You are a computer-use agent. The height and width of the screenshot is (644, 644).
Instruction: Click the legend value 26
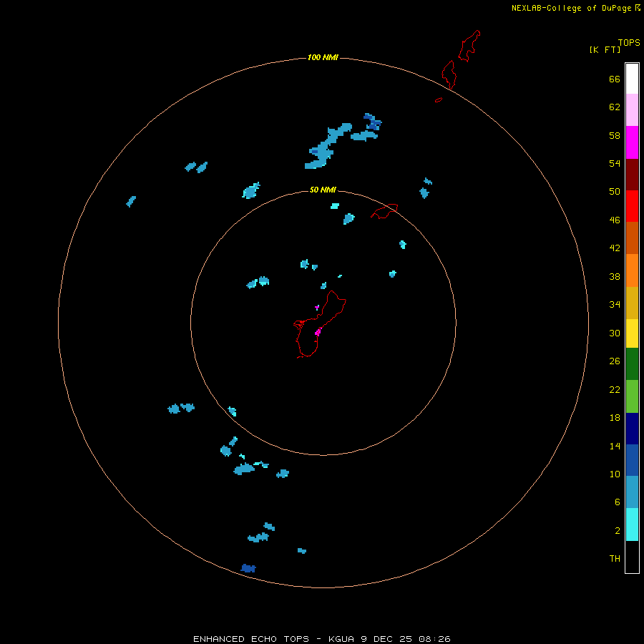[x=615, y=361]
